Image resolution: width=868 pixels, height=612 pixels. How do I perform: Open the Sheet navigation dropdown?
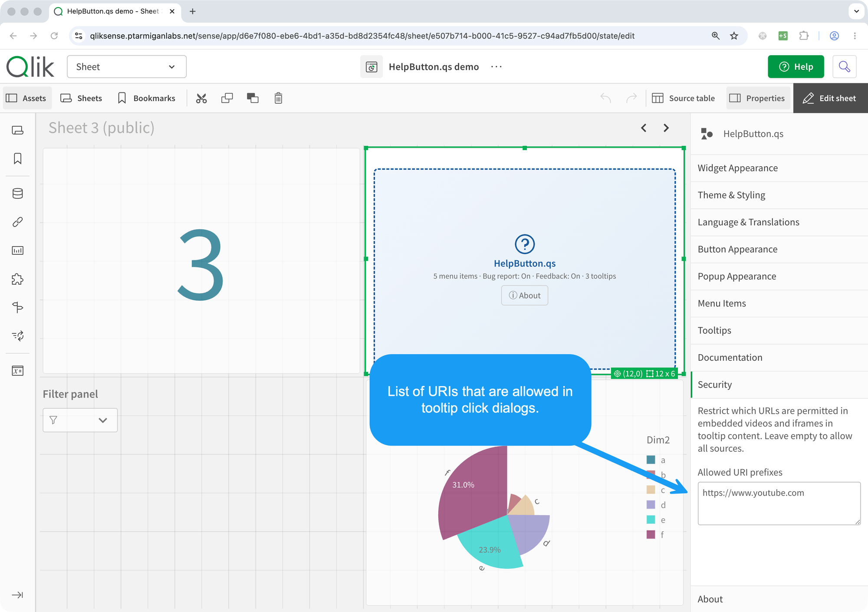(x=127, y=66)
